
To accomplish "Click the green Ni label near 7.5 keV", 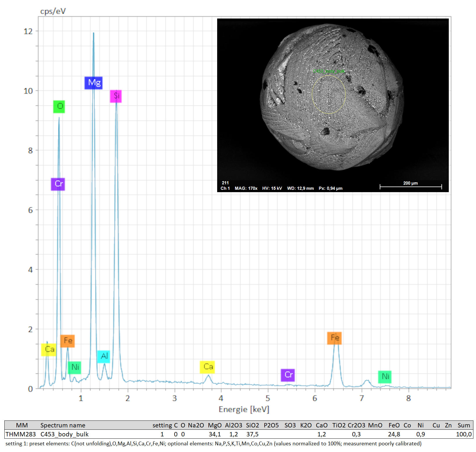I will point(385,377).
